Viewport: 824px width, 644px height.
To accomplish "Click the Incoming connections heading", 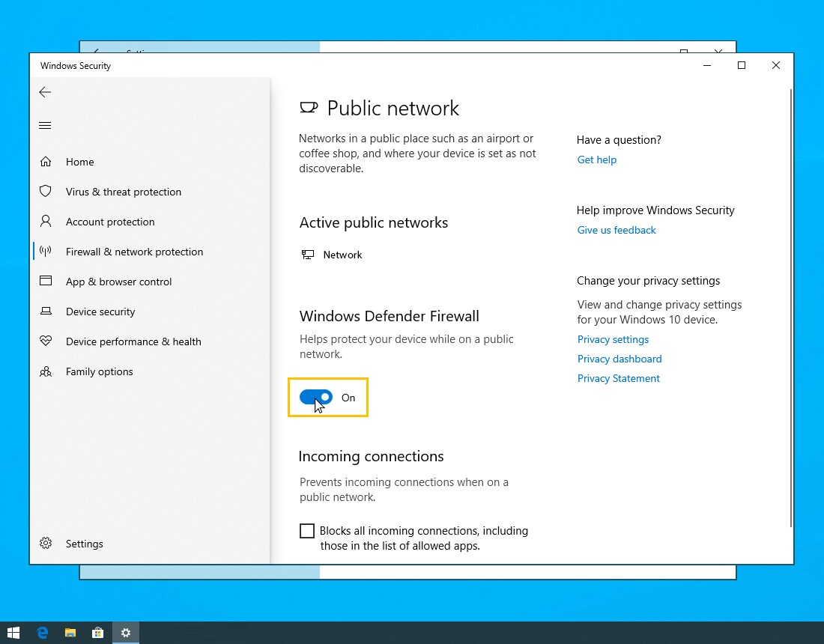I will click(371, 456).
